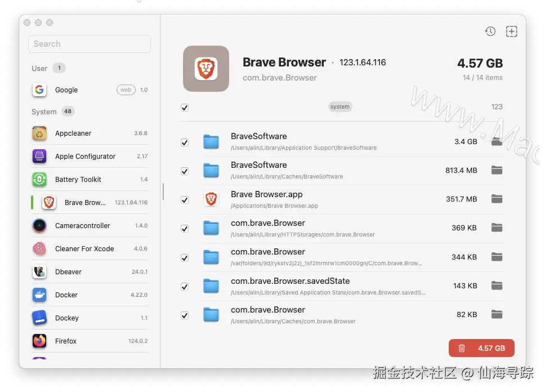Open the history clock icon
Screen dimensions: 545x392
pyautogui.click(x=490, y=32)
